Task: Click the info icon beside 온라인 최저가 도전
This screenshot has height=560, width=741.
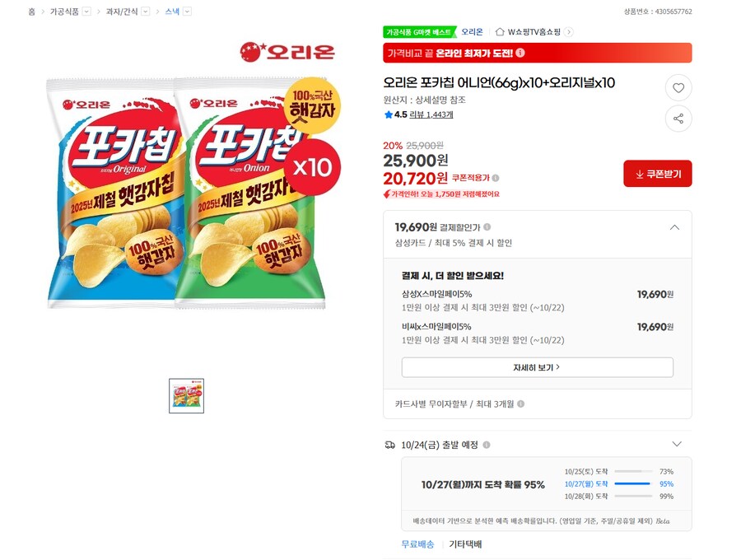Action: point(520,53)
